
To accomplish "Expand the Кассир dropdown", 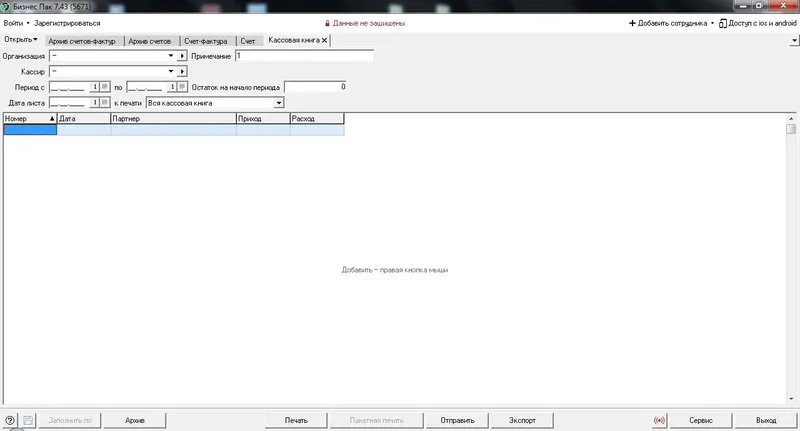I will tap(171, 71).
